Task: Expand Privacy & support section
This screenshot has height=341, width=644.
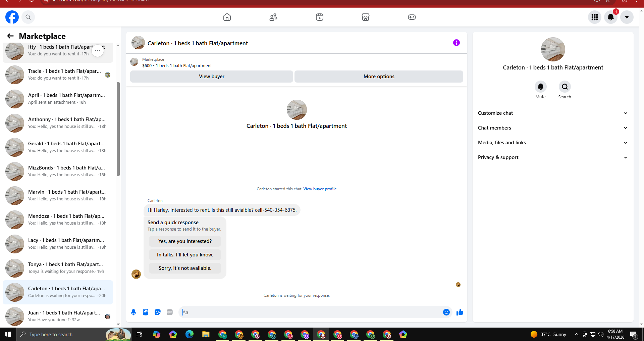Action: [553, 157]
